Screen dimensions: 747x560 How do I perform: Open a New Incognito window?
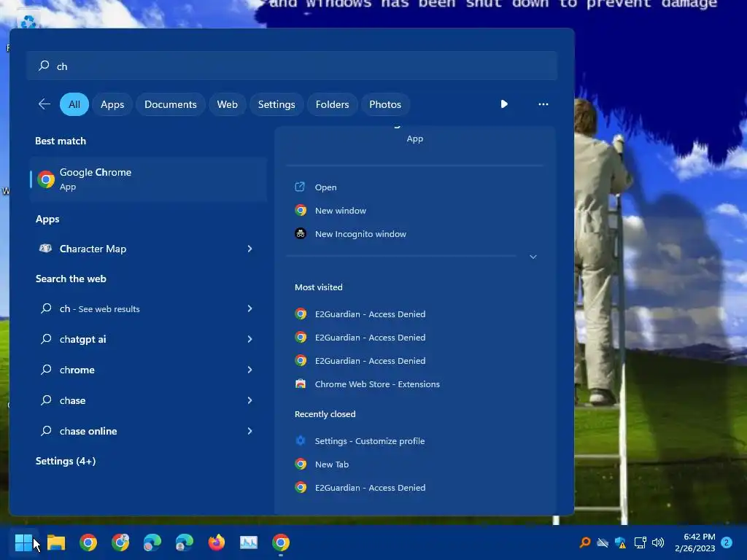[360, 234]
